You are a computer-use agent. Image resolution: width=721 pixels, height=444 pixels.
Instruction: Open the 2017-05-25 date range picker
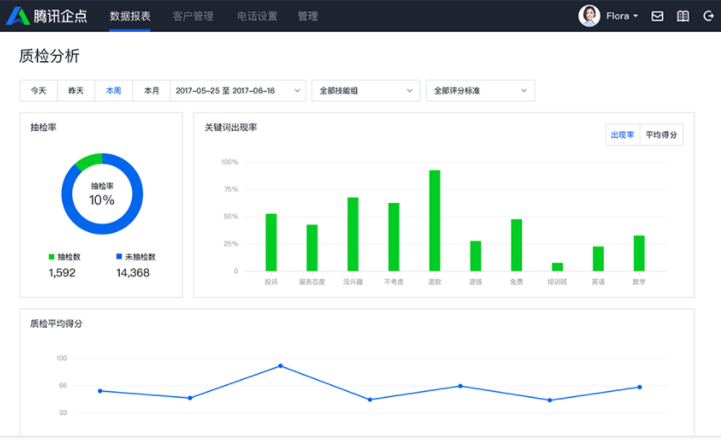point(238,91)
